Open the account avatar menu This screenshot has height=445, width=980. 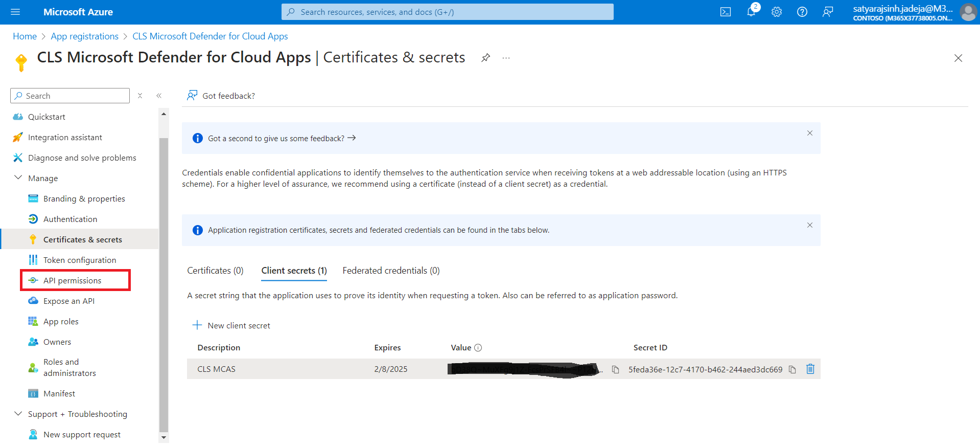pyautogui.click(x=968, y=12)
